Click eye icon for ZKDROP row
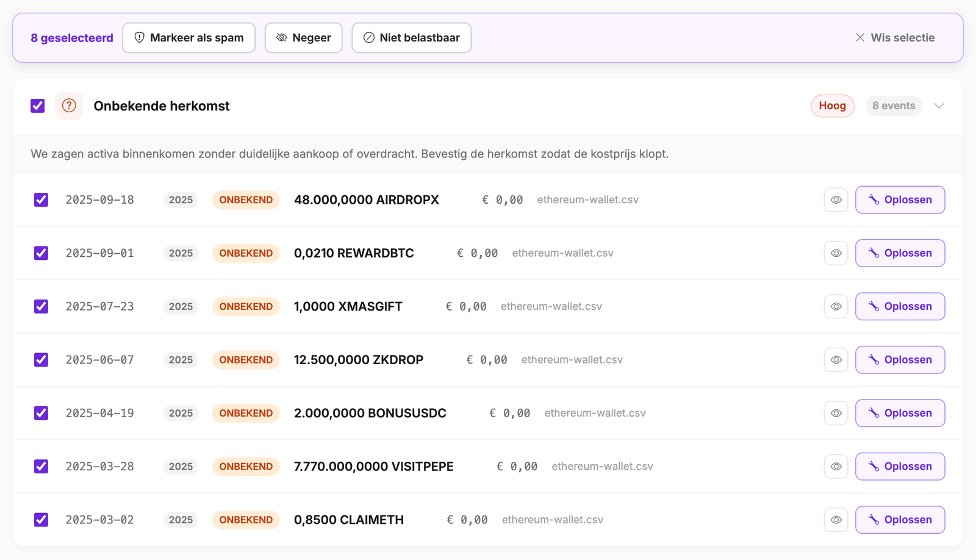The width and height of the screenshot is (976, 560). (x=836, y=360)
